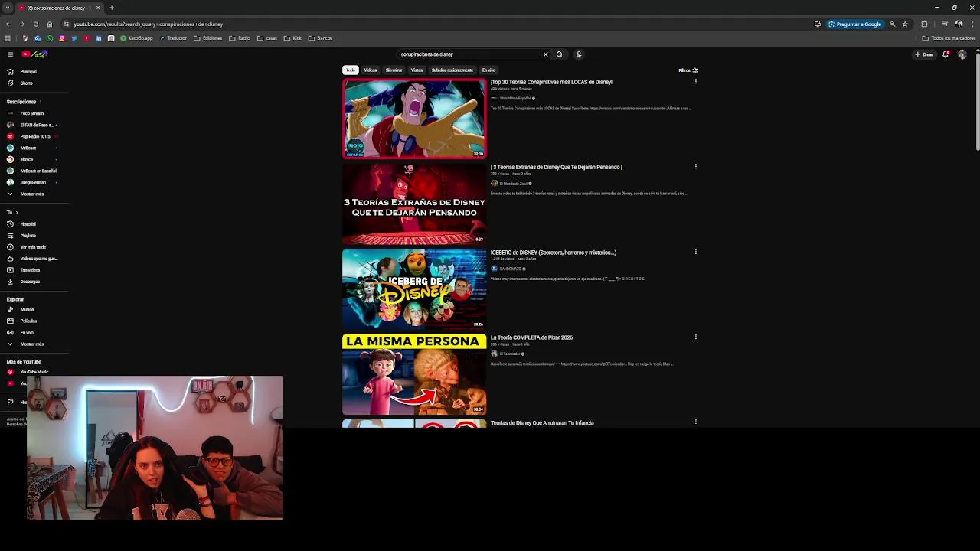This screenshot has width=980, height=551.
Task: Click the browser address bar URL
Action: pyautogui.click(x=148, y=24)
